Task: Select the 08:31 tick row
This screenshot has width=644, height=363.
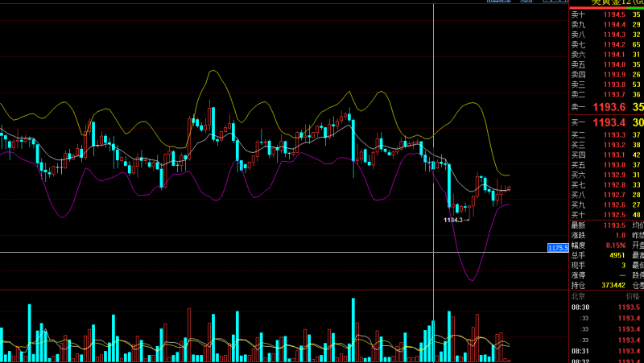Action: pos(607,351)
